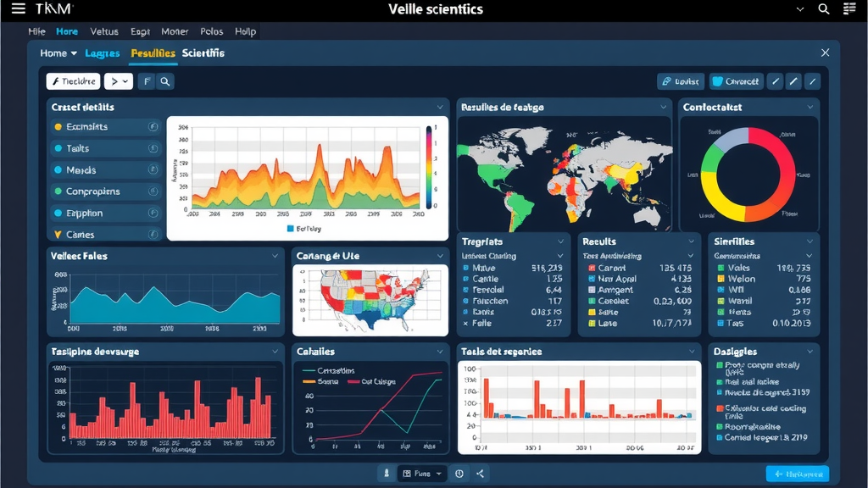The width and height of the screenshot is (868, 488).
Task: Open the Pune dropdown in the bottom bar
Action: 422,474
